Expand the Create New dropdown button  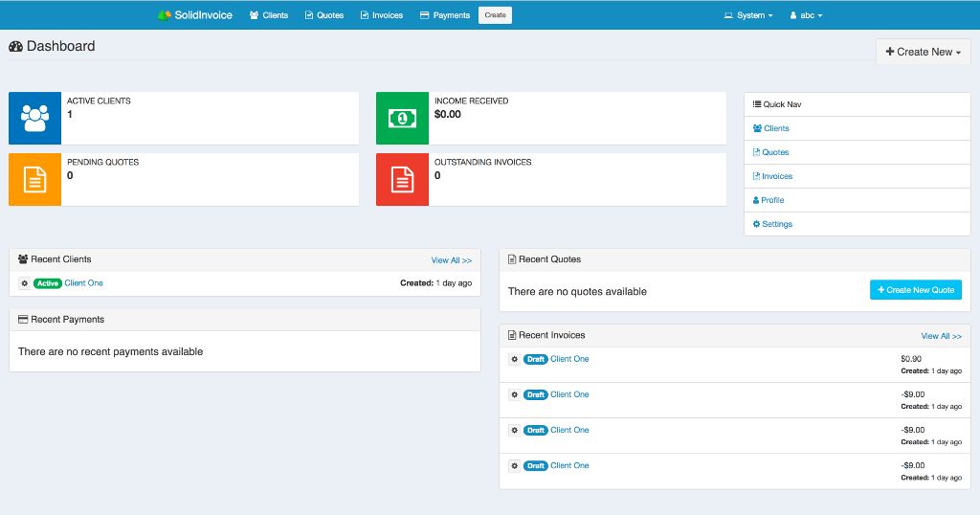[x=923, y=52]
